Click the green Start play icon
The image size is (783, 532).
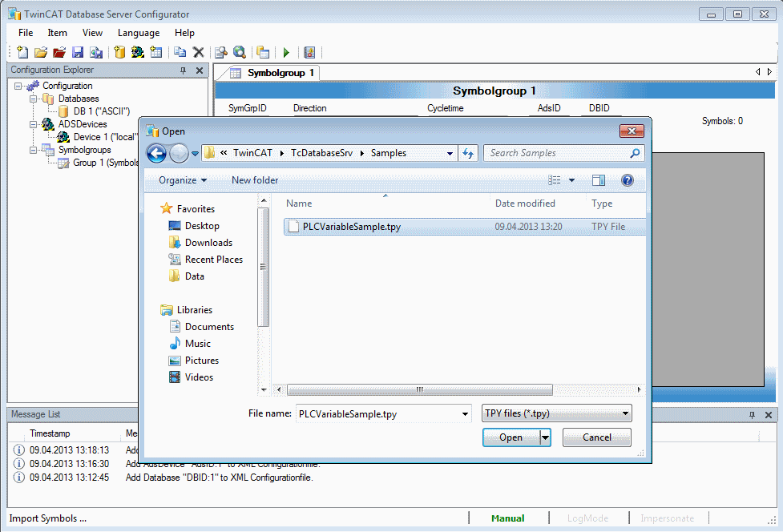286,52
